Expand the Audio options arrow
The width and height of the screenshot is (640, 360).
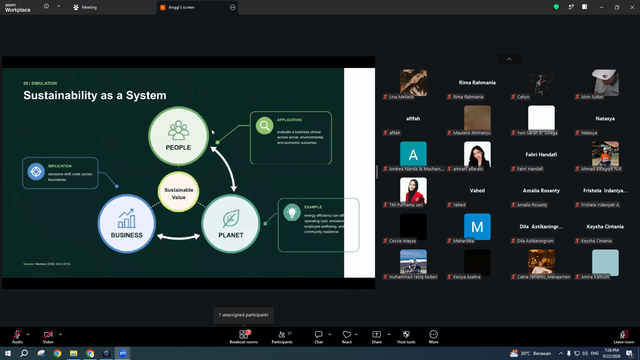pos(28,334)
